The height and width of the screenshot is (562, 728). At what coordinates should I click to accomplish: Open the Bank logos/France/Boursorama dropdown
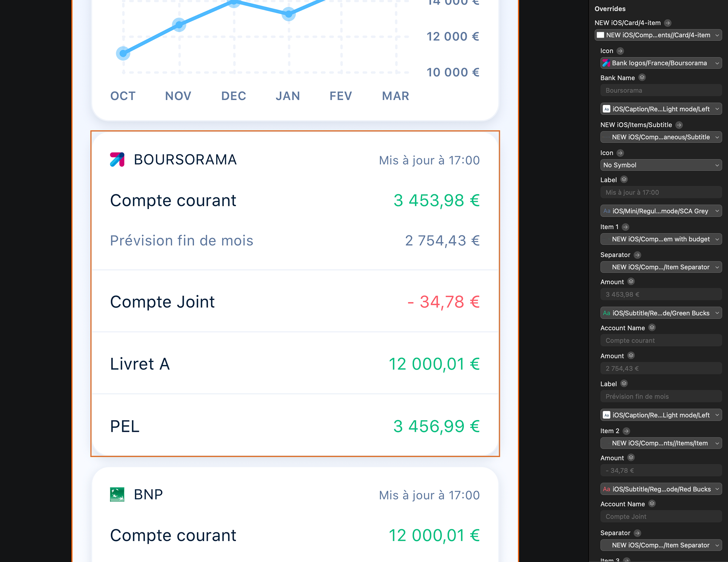point(661,63)
